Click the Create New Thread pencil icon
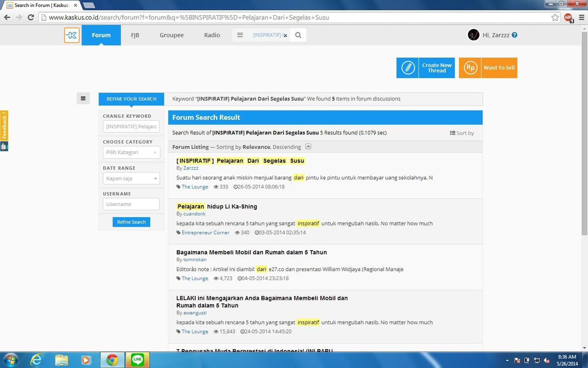Viewport: 588px width, 368px height. (x=407, y=68)
